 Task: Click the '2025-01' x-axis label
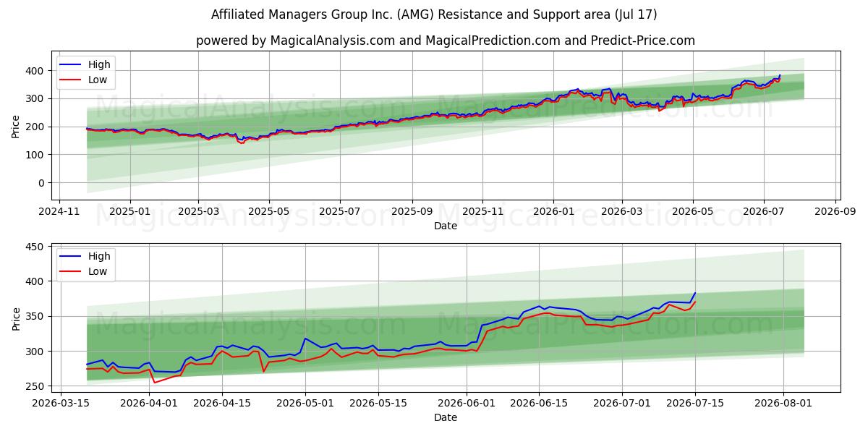pyautogui.click(x=130, y=212)
